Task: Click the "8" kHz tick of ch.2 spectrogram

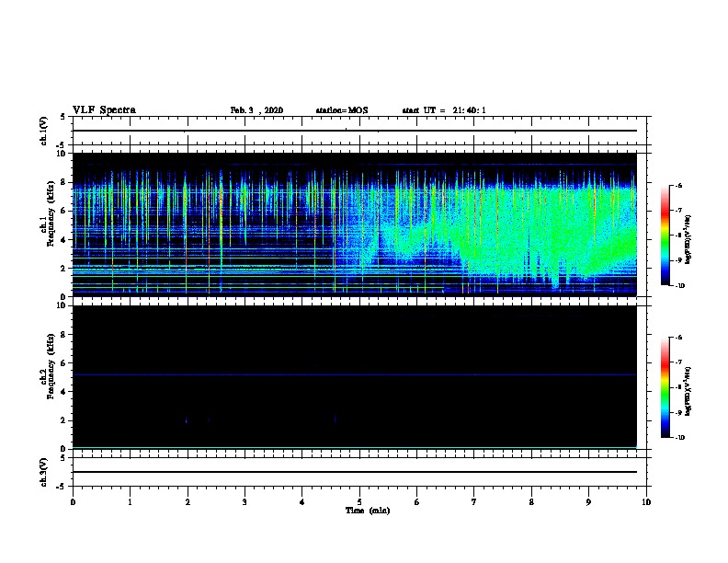Action: point(64,335)
